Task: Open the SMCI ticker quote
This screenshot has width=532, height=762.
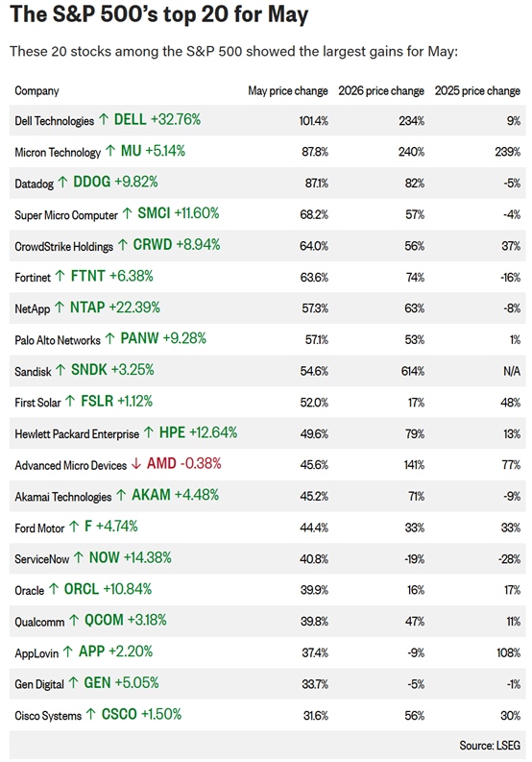Action: pos(154,213)
